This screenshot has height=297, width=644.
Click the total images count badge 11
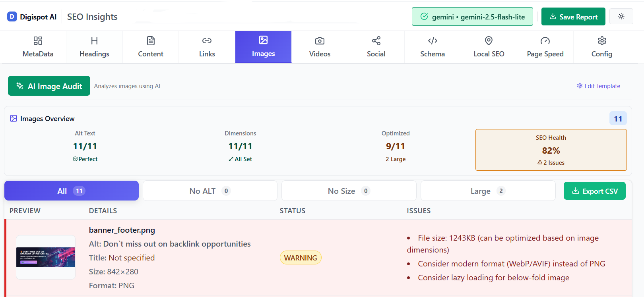click(618, 118)
